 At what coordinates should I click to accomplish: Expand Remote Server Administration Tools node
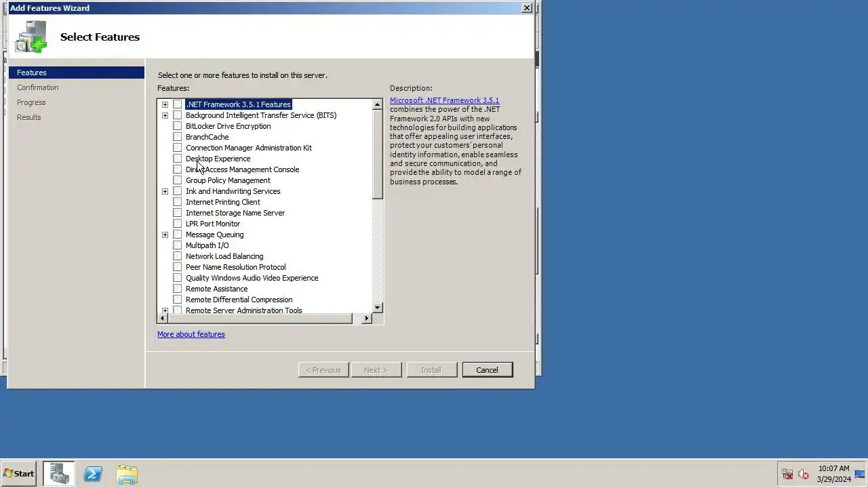[165, 310]
